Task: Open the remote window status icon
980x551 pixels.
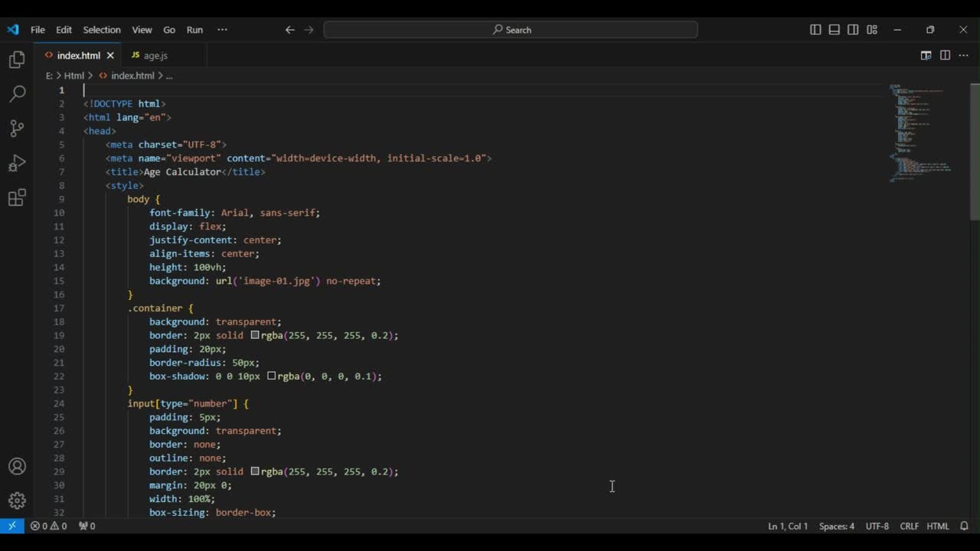Action: click(x=11, y=527)
